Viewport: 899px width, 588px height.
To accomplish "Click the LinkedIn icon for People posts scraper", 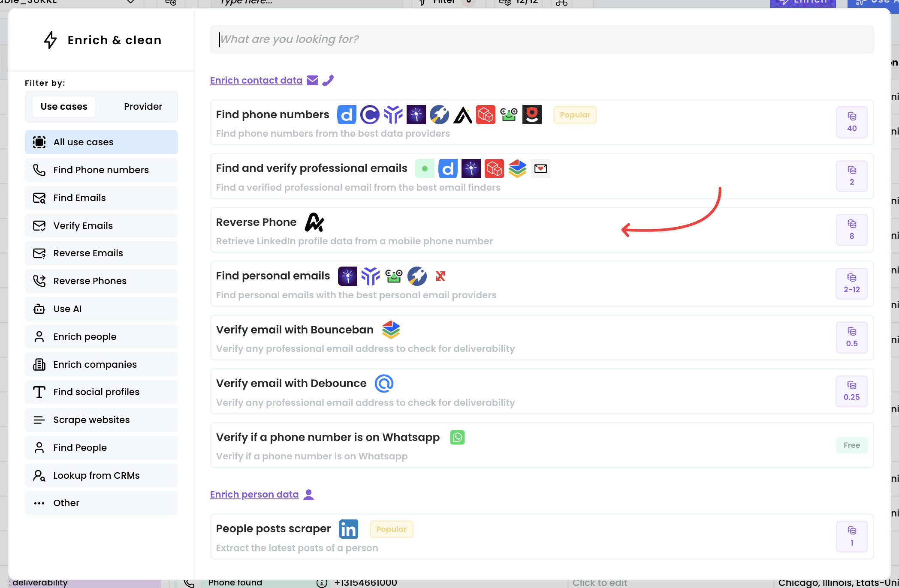I will coord(348,529).
